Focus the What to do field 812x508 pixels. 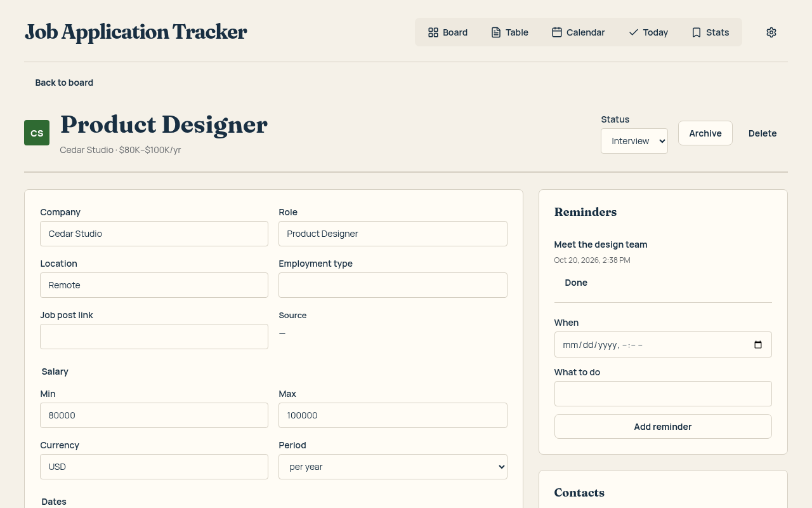coord(663,394)
